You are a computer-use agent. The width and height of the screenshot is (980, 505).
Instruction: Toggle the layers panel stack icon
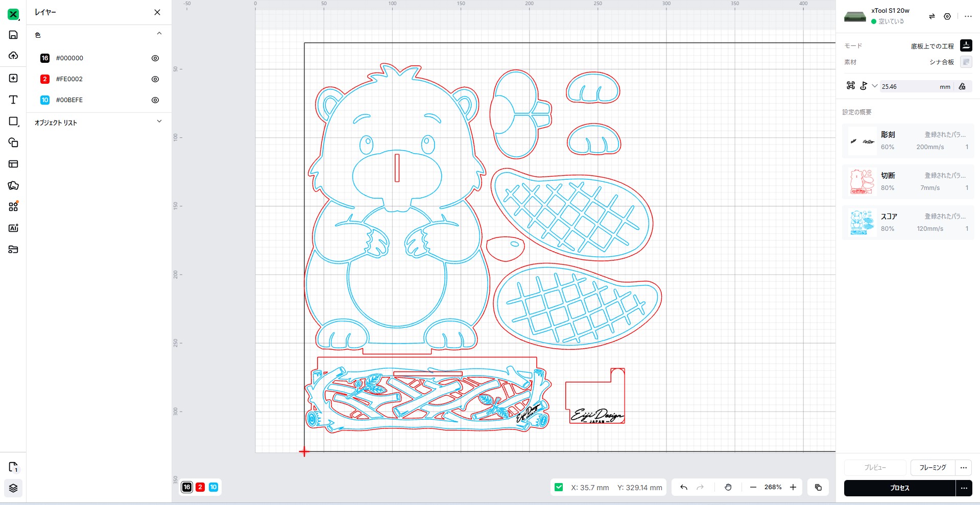click(13, 488)
